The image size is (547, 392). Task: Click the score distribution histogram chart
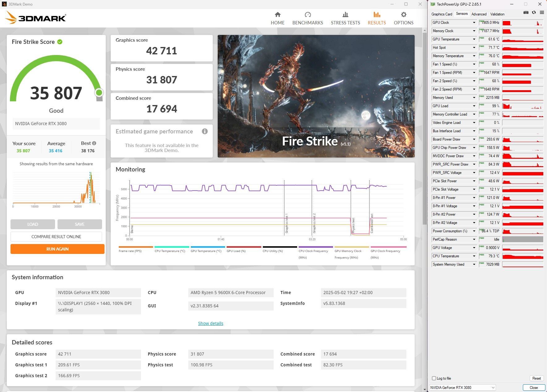56,189
